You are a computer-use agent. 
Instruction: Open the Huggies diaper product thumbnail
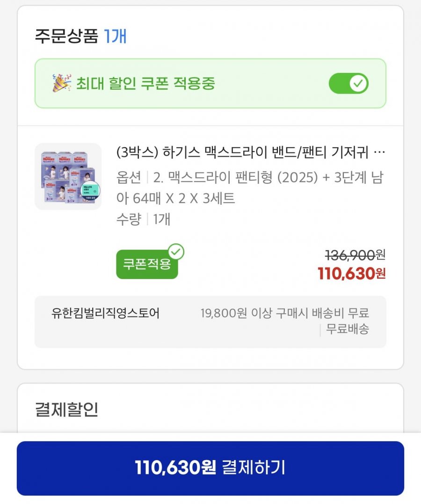point(68,176)
